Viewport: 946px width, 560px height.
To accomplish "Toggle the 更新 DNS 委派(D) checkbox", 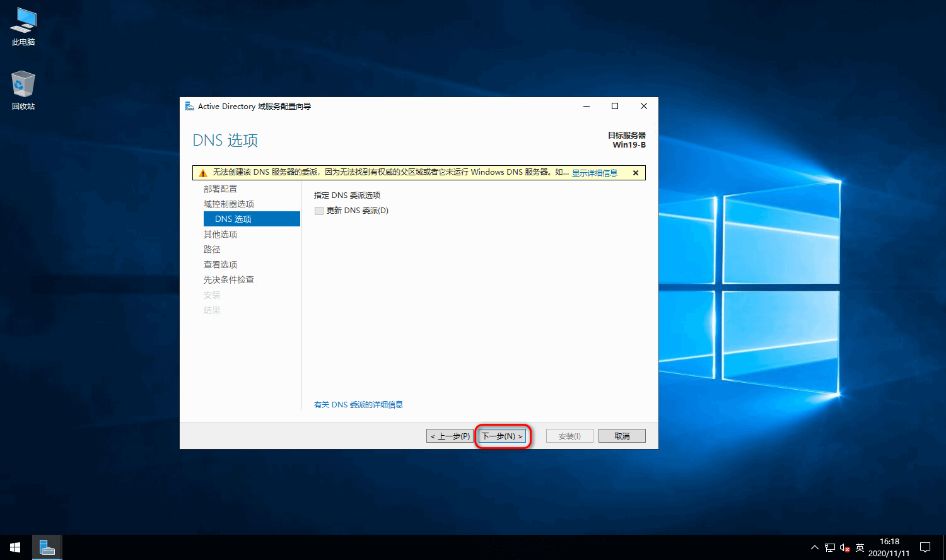I will point(319,211).
